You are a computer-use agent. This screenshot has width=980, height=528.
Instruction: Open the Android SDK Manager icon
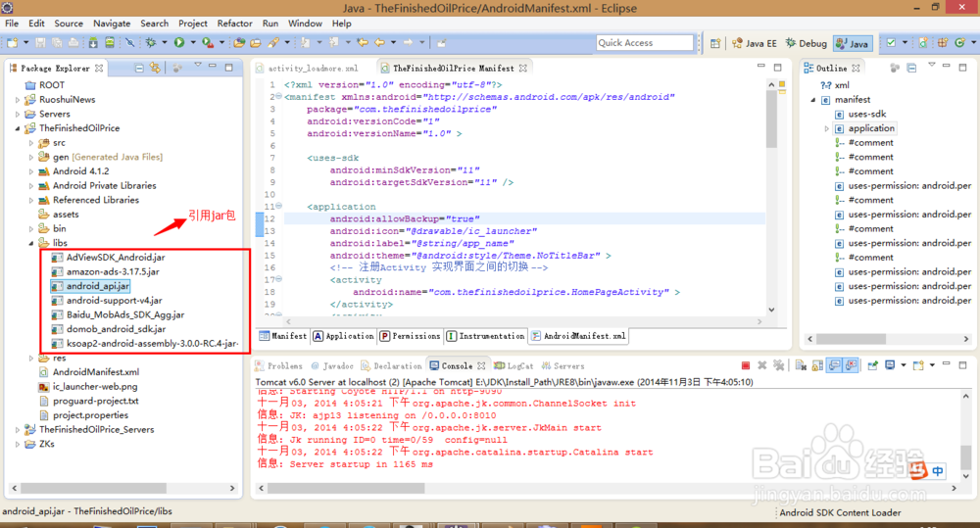click(x=93, y=42)
